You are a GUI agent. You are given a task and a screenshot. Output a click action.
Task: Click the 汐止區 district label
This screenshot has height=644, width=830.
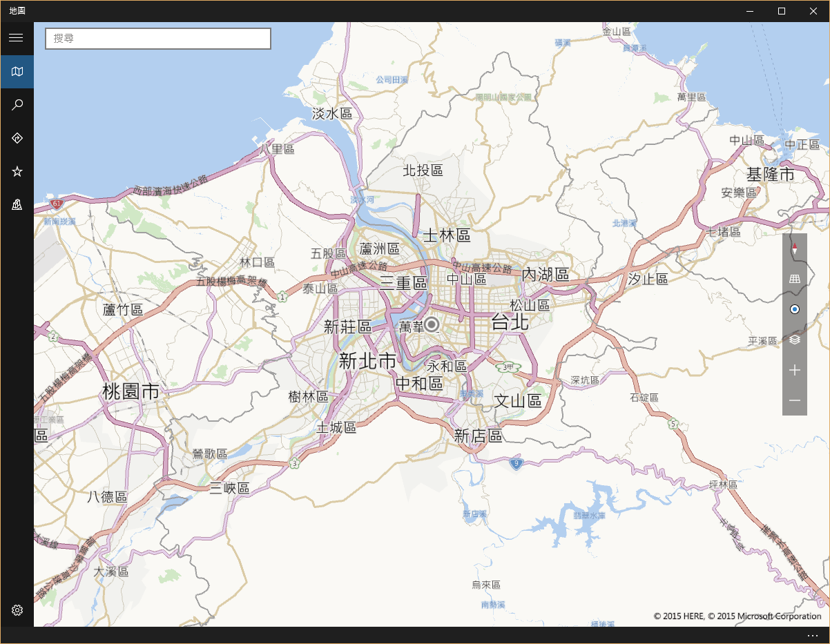(648, 279)
